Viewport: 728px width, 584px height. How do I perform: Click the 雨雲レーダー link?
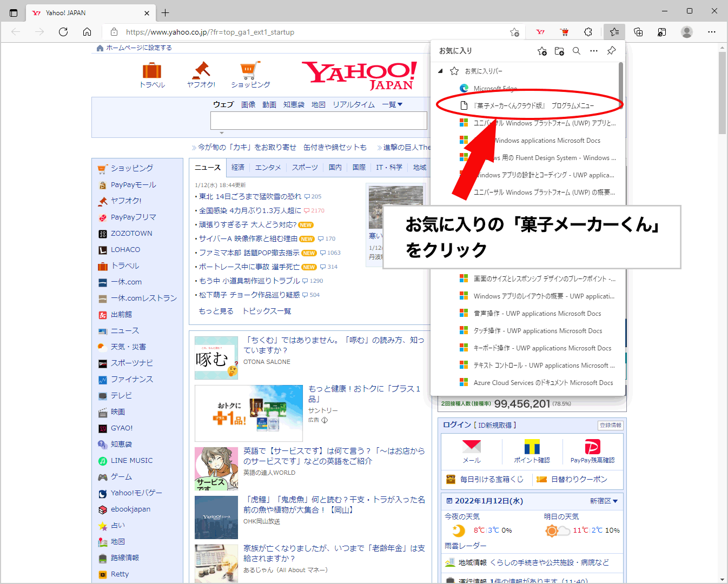pos(466,546)
